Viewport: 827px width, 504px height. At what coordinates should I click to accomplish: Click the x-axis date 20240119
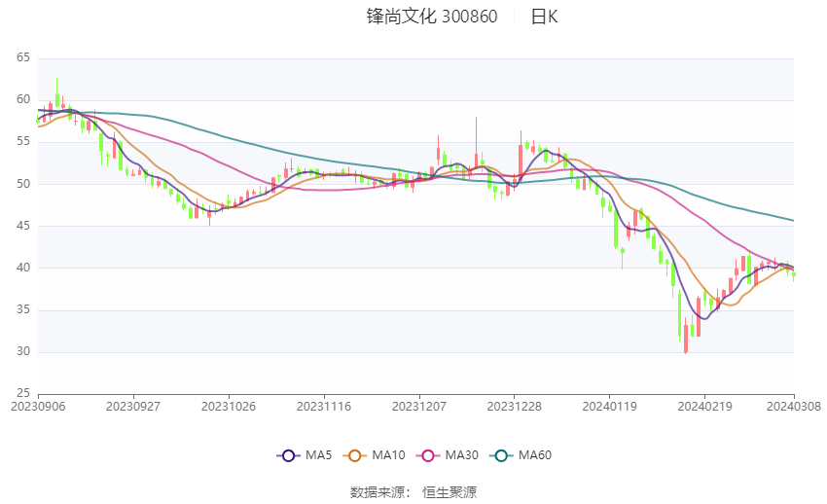click(x=609, y=407)
